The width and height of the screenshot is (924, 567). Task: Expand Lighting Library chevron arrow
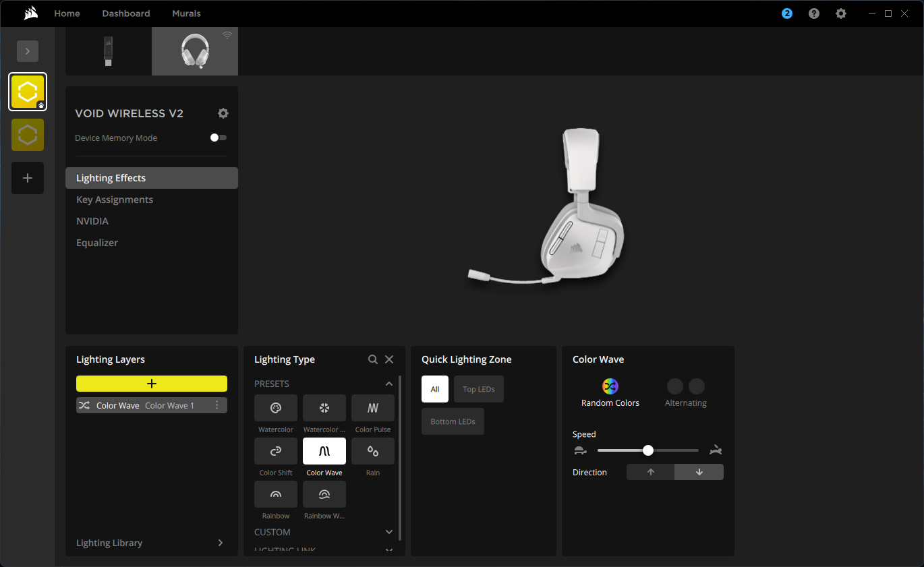pos(220,543)
